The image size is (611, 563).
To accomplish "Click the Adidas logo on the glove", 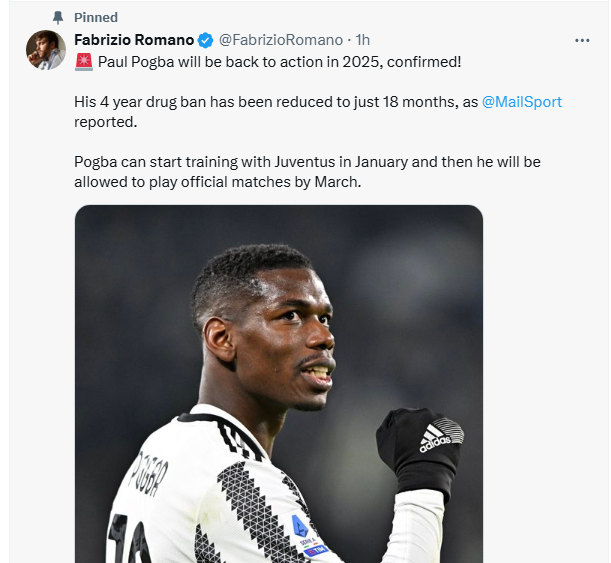I will click(x=438, y=437).
